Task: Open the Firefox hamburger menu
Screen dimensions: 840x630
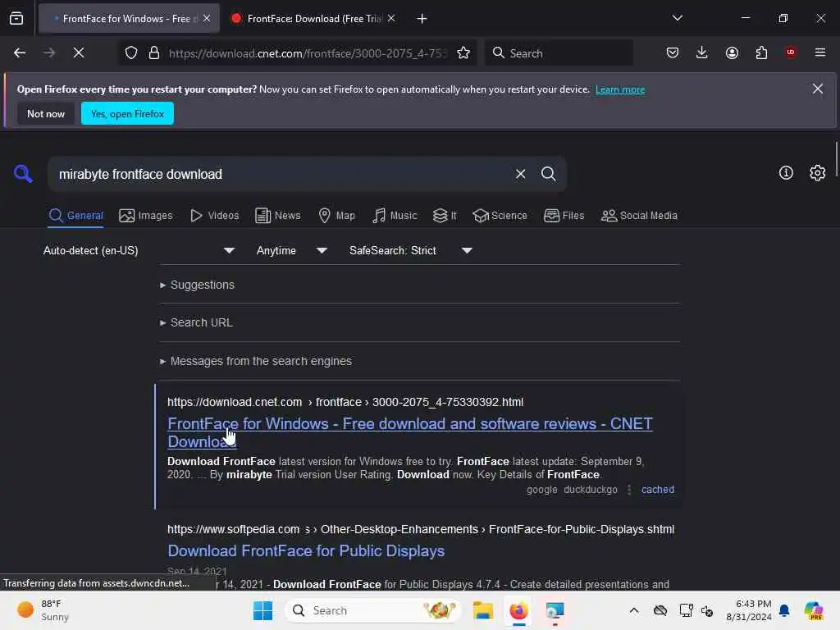Action: click(x=820, y=52)
